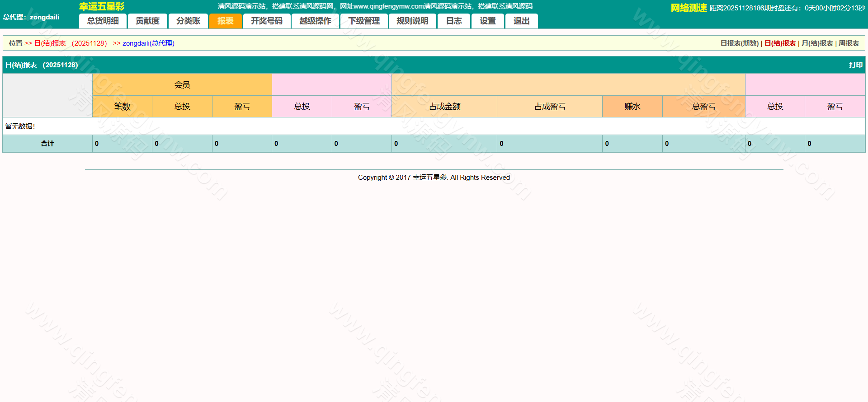This screenshot has width=868, height=402.
Task: Click zongdaili(总代理) in the breadcrumb
Action: [x=148, y=43]
